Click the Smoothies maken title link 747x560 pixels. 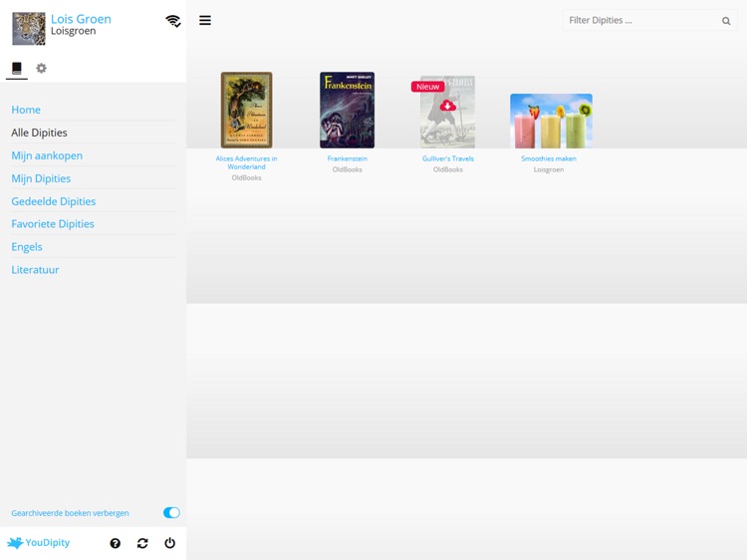pos(549,158)
